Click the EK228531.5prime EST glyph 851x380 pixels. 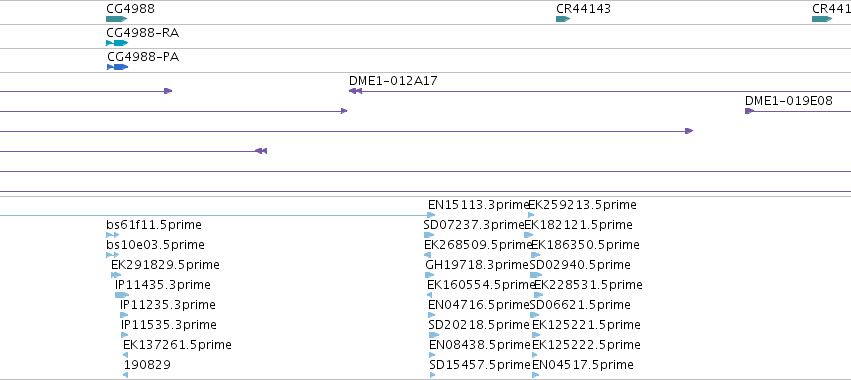pyautogui.click(x=538, y=295)
